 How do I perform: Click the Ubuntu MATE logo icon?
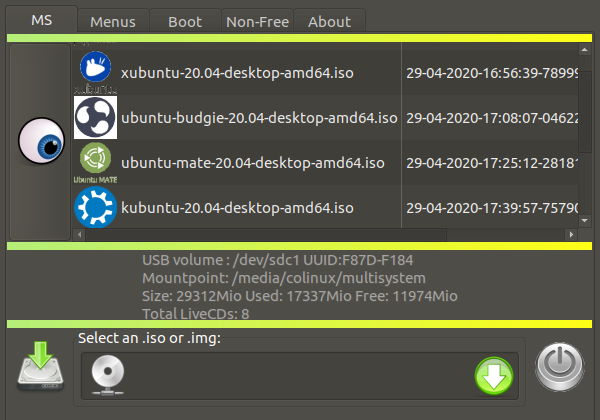96,163
